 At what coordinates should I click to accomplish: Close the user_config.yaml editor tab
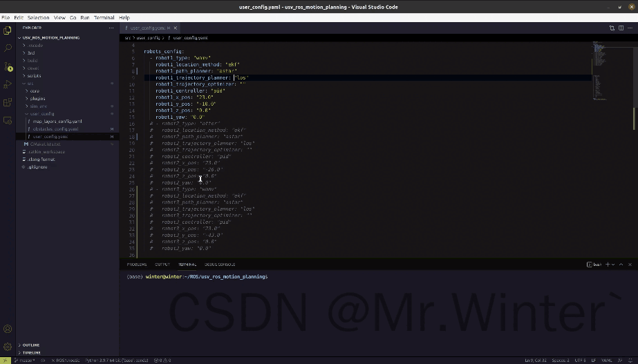pos(176,28)
